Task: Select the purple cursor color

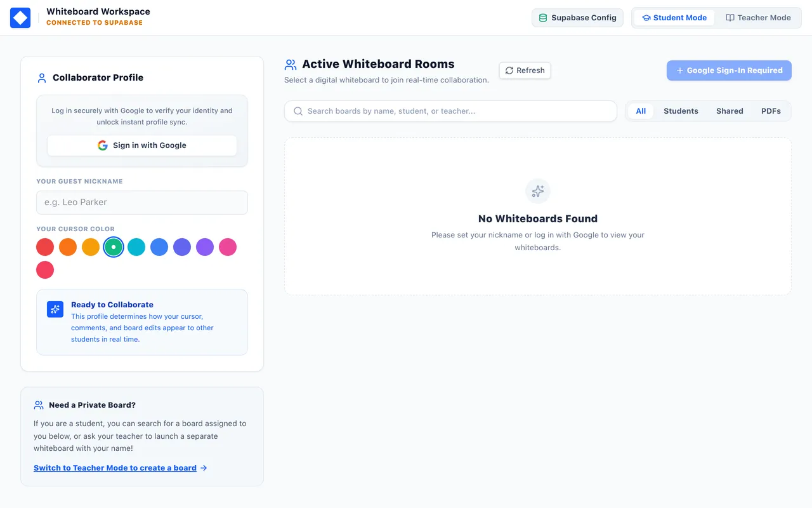Action: [x=205, y=247]
